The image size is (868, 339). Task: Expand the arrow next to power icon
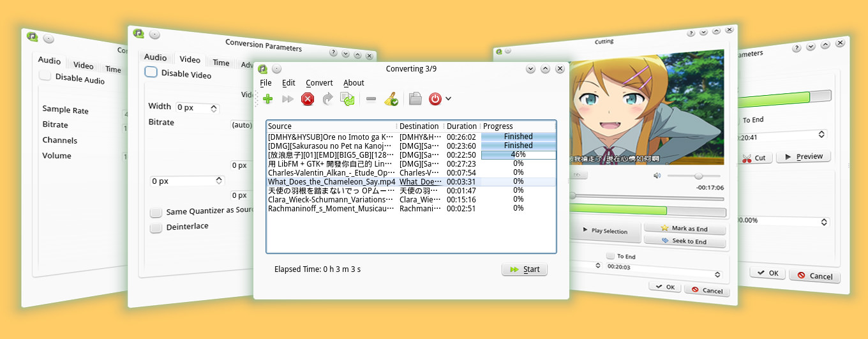(449, 99)
